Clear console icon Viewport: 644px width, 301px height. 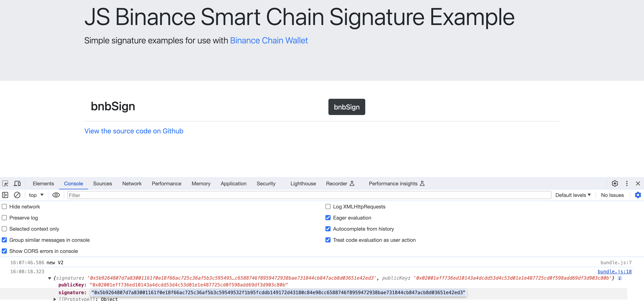[17, 195]
